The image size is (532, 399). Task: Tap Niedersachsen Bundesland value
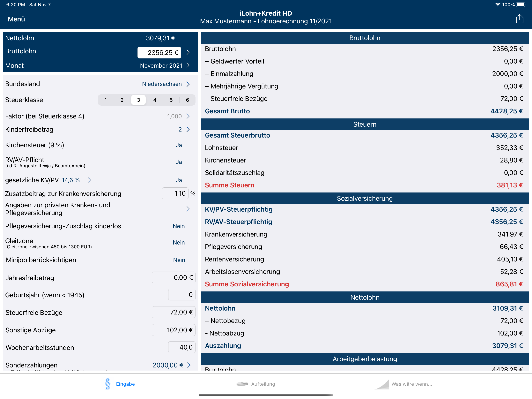point(162,84)
